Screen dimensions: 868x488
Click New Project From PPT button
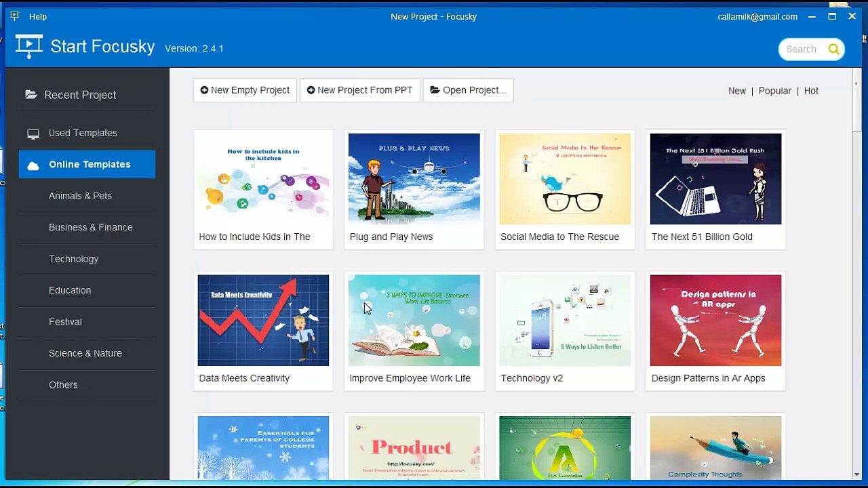click(359, 90)
